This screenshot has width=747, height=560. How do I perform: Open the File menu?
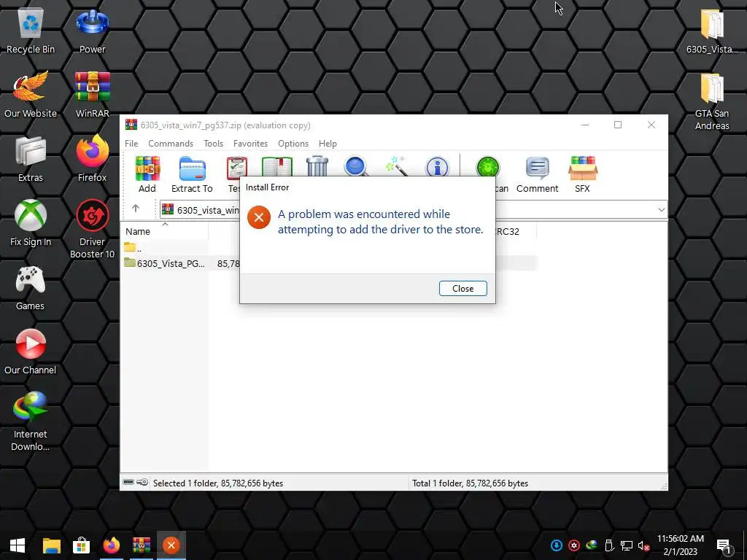click(131, 144)
